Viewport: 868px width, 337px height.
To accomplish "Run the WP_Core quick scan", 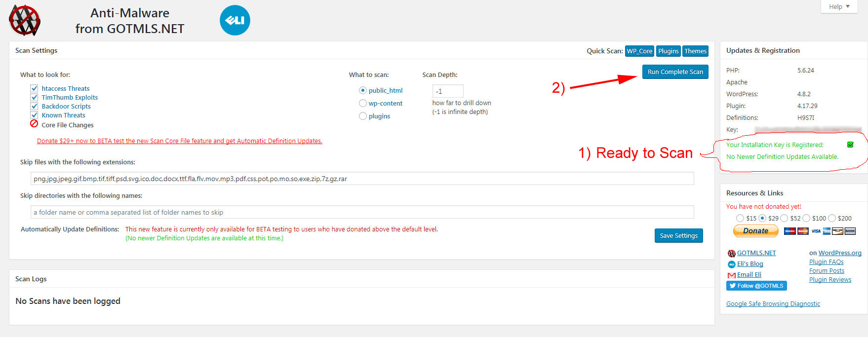I will (639, 51).
